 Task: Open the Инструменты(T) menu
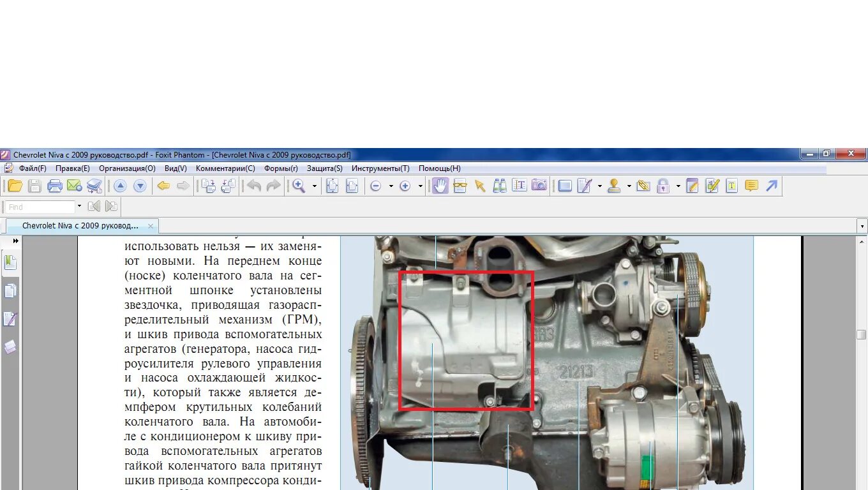(380, 168)
